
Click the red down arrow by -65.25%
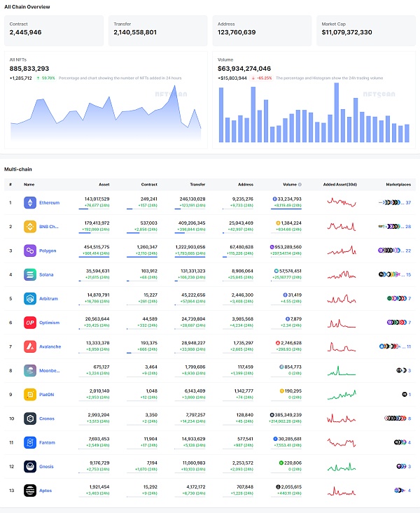[253, 78]
